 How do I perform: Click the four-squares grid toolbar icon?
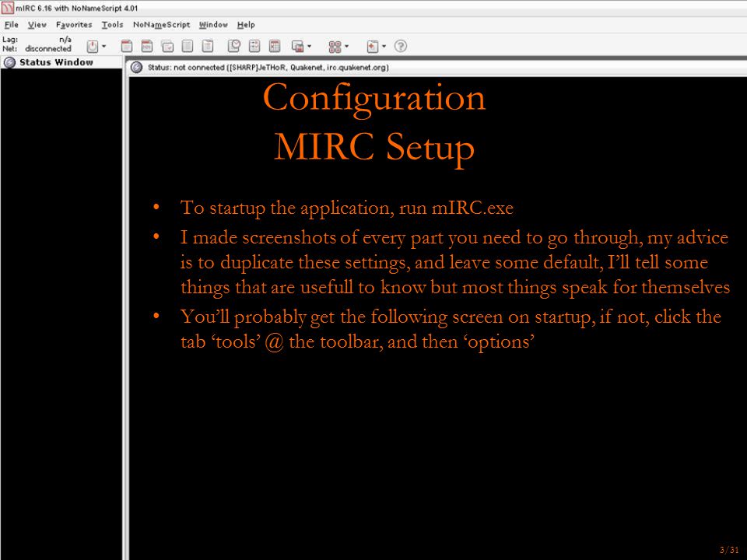click(335, 46)
